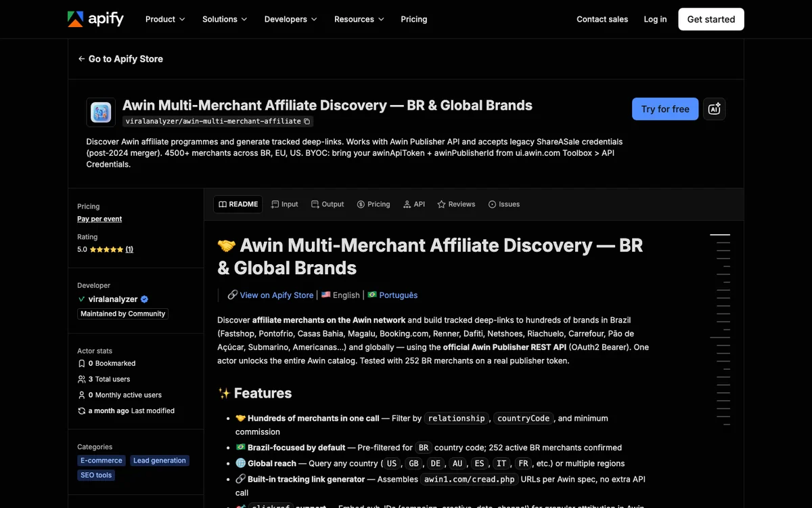Select the SEO tools category tag

(x=96, y=475)
